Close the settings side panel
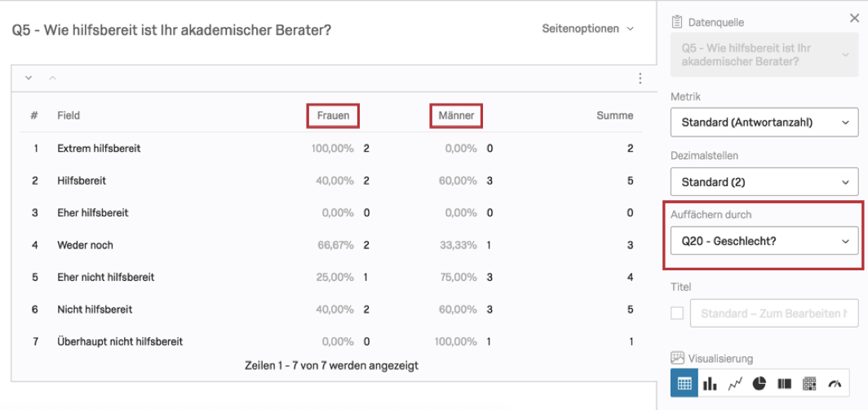The height and width of the screenshot is (410, 868). click(x=854, y=18)
